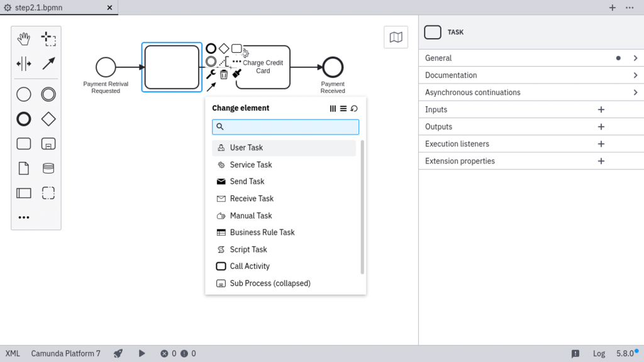644x362 pixels.
Task: Click the connect arrow in the context pad
Action: point(211,87)
